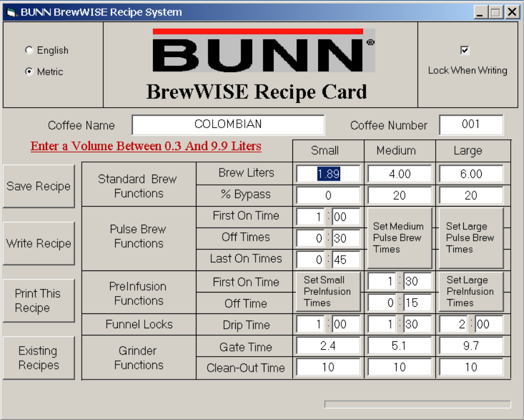Click the 'Large' column header

click(468, 151)
